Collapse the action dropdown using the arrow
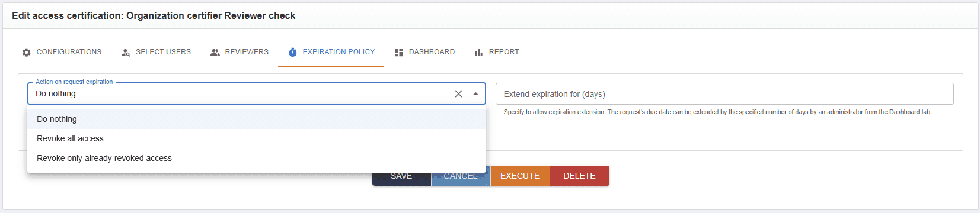The image size is (980, 213). 475,93
